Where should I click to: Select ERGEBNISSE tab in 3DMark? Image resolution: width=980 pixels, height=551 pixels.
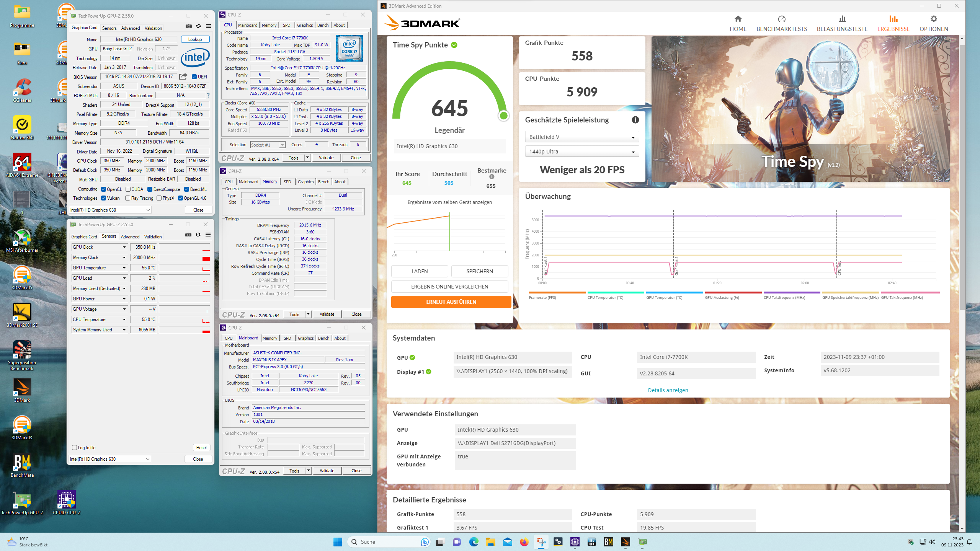pyautogui.click(x=893, y=23)
